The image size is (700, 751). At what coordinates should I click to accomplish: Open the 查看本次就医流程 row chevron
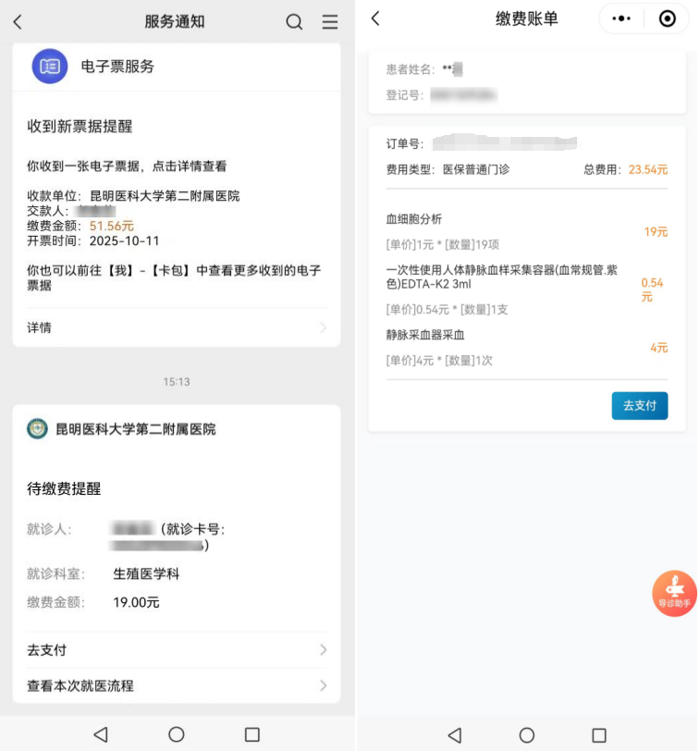tap(323, 685)
